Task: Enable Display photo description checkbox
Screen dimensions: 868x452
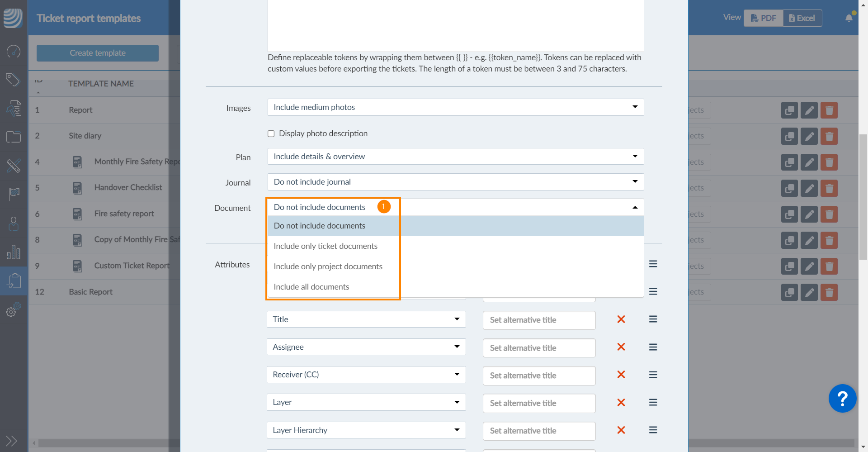Action: pos(271,134)
